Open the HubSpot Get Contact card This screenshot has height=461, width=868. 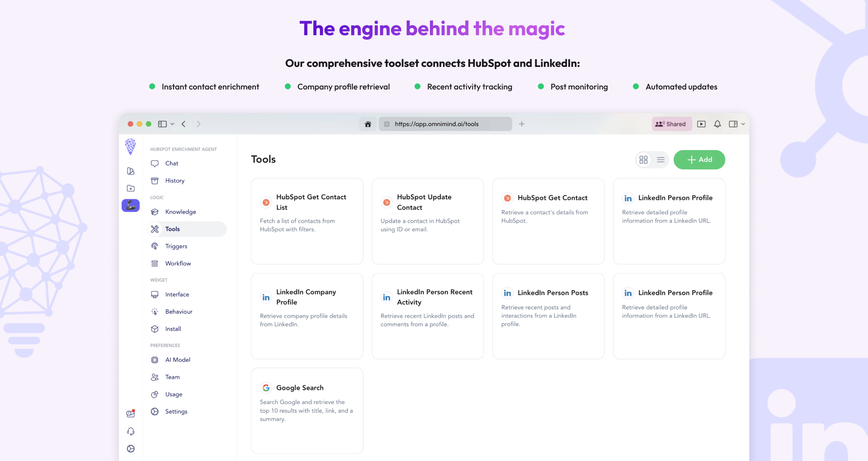coord(548,221)
